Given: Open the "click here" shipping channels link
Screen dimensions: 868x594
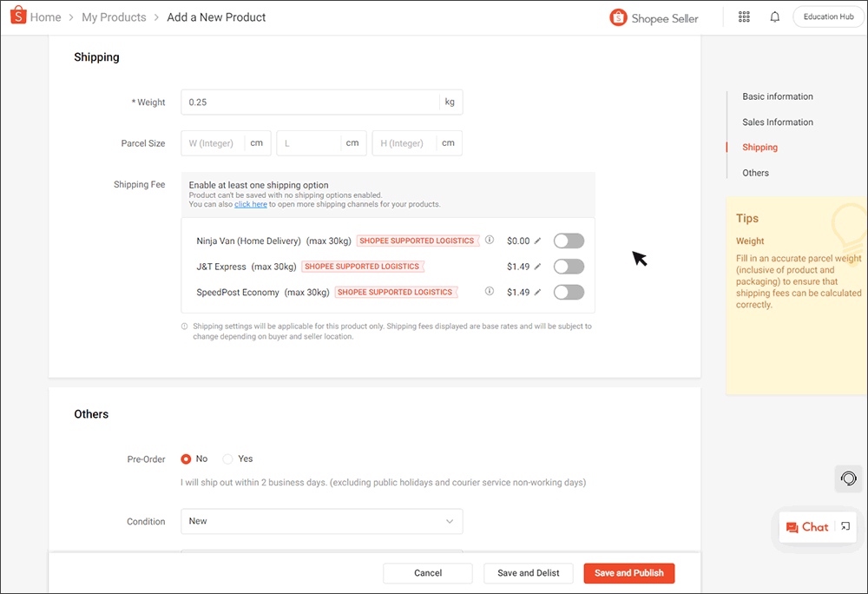Looking at the screenshot, I should (x=251, y=204).
